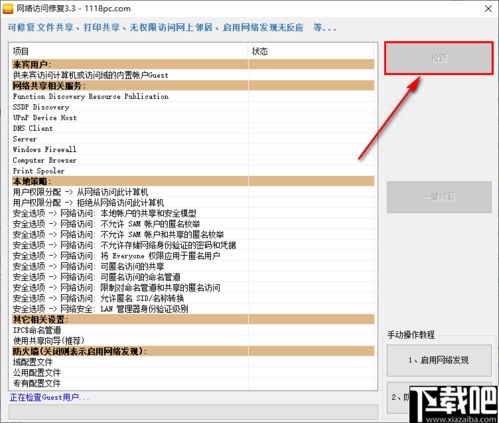Select the 不允许 SAM 帐户和共享的匿名枚举 row
The width and height of the screenshot is (499, 423).
click(x=193, y=235)
